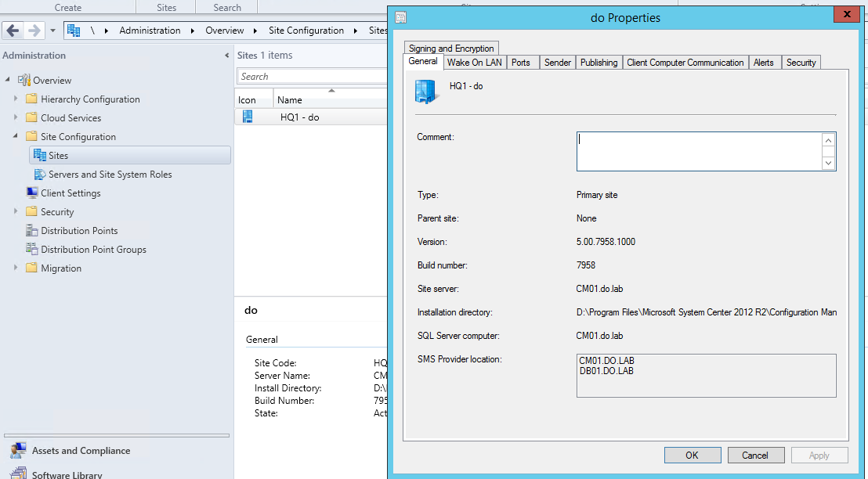Click the OK button

coord(693,456)
